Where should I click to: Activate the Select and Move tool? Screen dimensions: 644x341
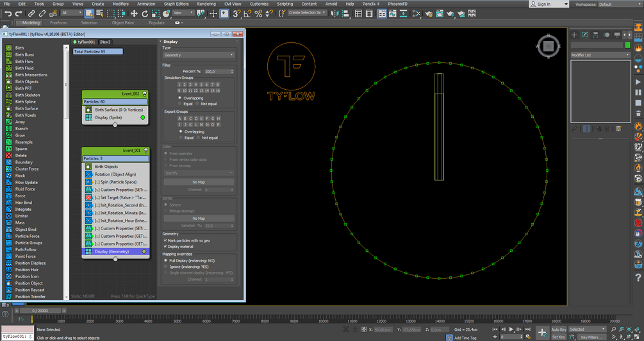134,13
